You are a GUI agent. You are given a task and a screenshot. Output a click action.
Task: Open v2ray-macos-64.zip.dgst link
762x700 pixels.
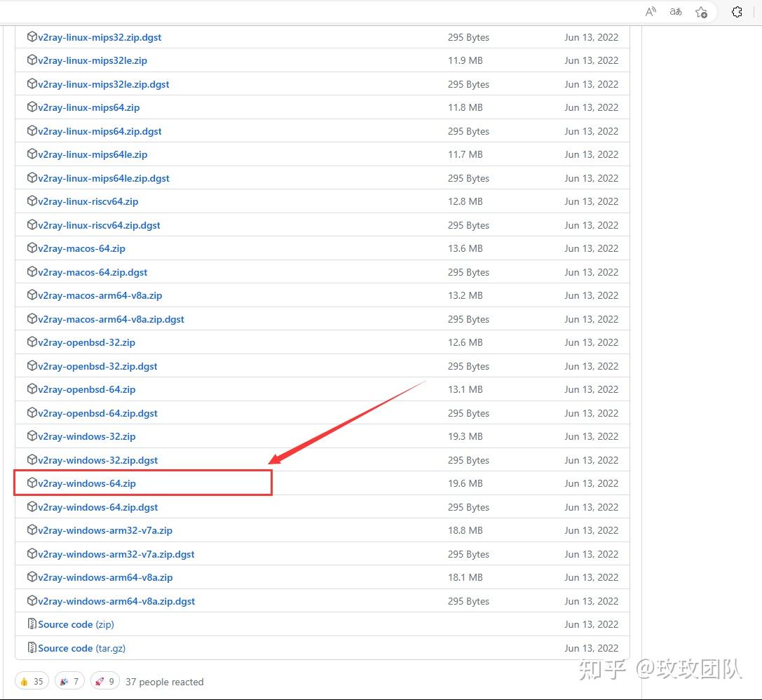click(x=93, y=272)
